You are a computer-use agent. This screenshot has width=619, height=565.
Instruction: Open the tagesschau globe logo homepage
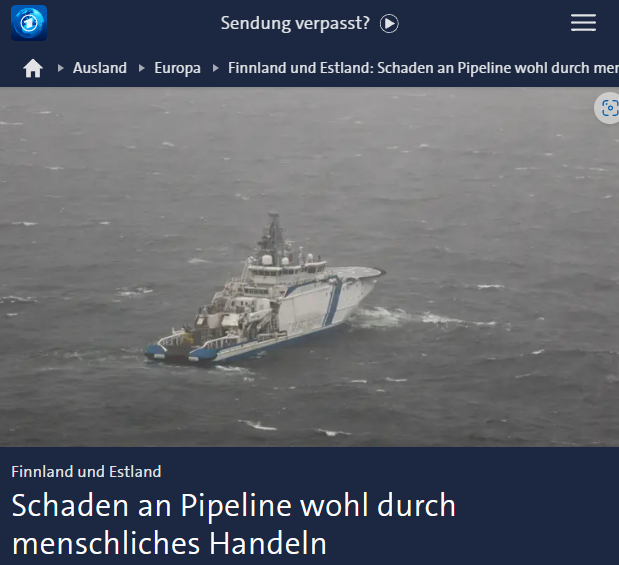29,23
